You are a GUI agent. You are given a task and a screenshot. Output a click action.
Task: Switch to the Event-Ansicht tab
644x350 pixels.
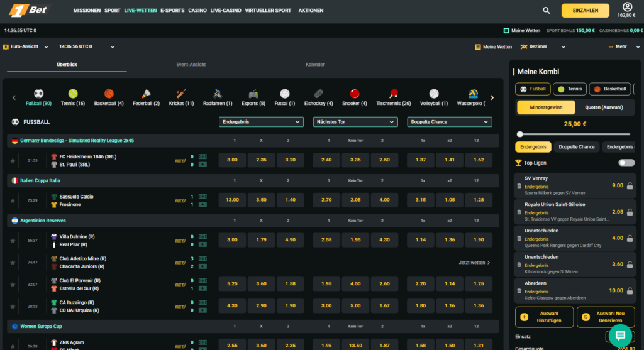(191, 65)
